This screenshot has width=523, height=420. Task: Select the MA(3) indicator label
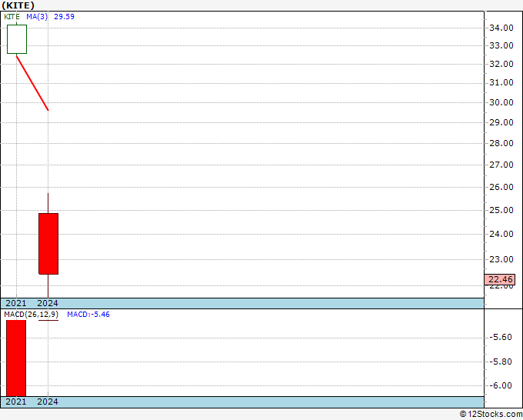coord(37,17)
